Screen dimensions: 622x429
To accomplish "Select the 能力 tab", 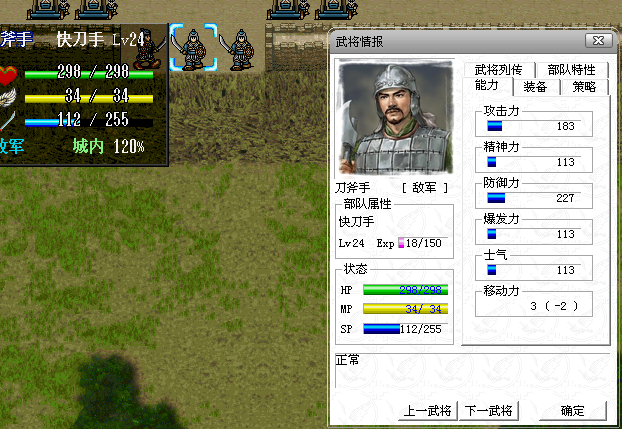I will click(487, 86).
